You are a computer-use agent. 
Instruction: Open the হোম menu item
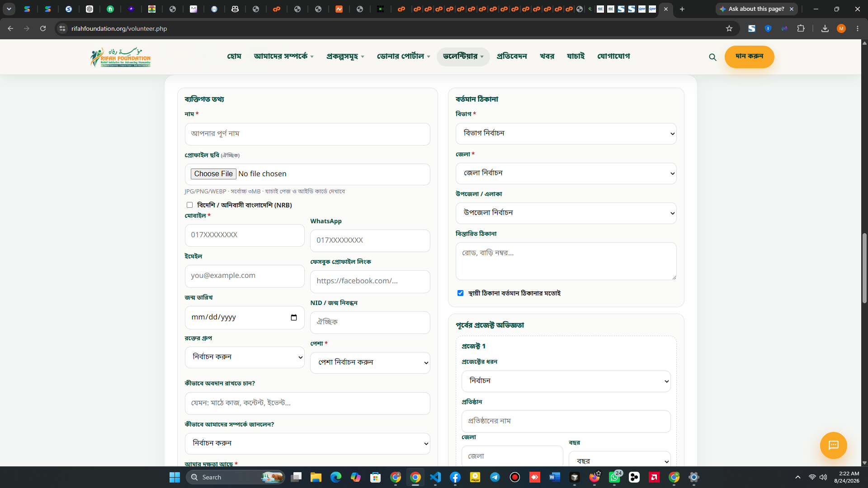(x=234, y=56)
